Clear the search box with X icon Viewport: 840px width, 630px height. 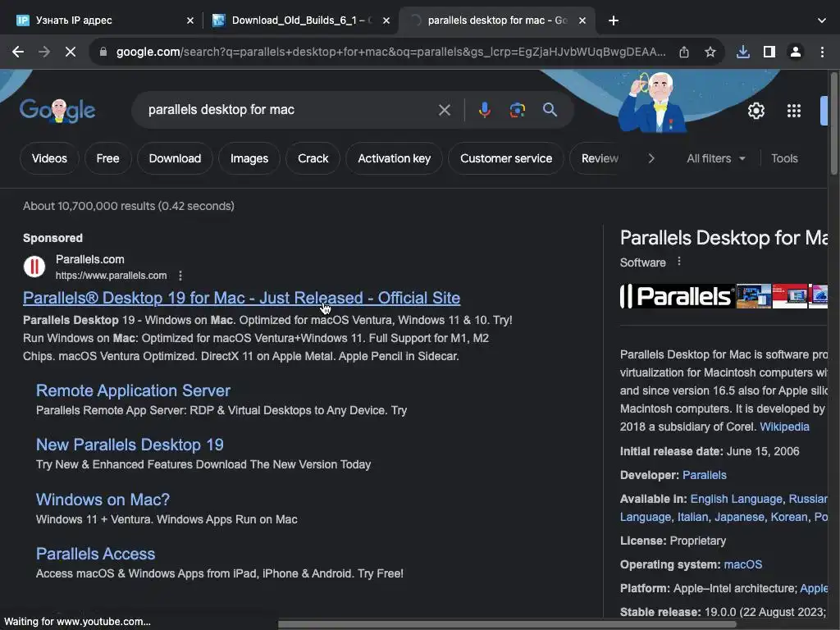click(x=444, y=110)
